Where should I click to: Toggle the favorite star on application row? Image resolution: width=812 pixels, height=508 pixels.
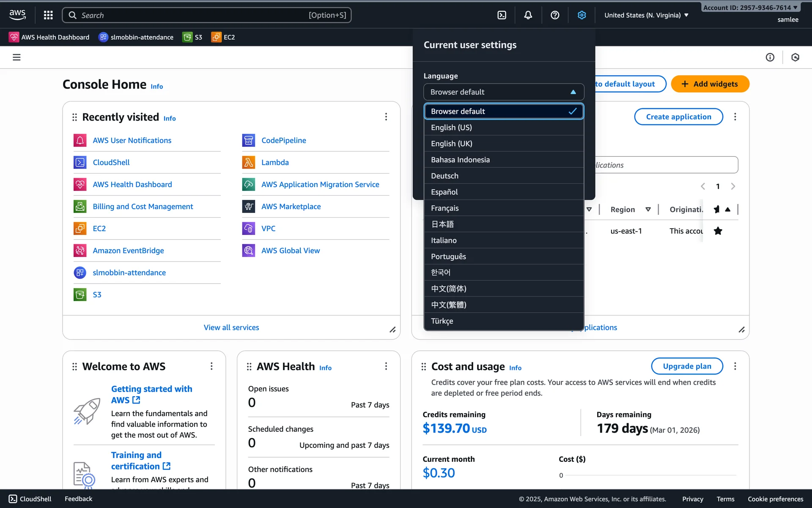[718, 231]
